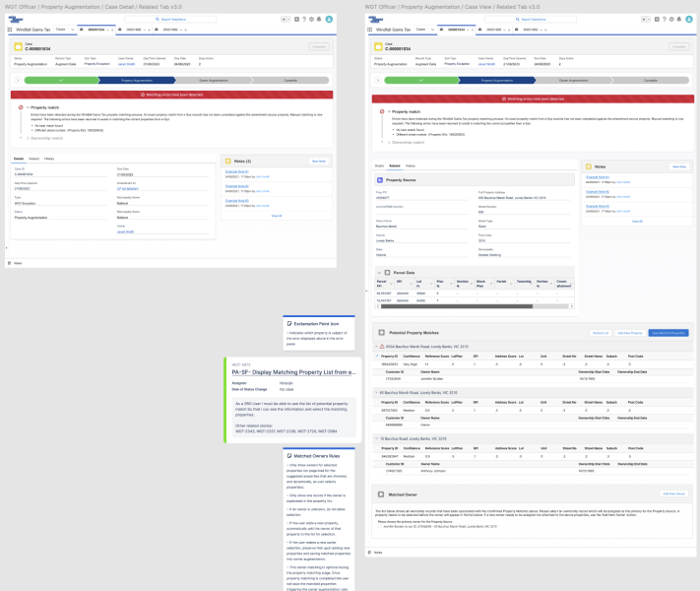This screenshot has height=591, width=700.
Task: Switch to History tab in Case View frame
Action: (411, 165)
